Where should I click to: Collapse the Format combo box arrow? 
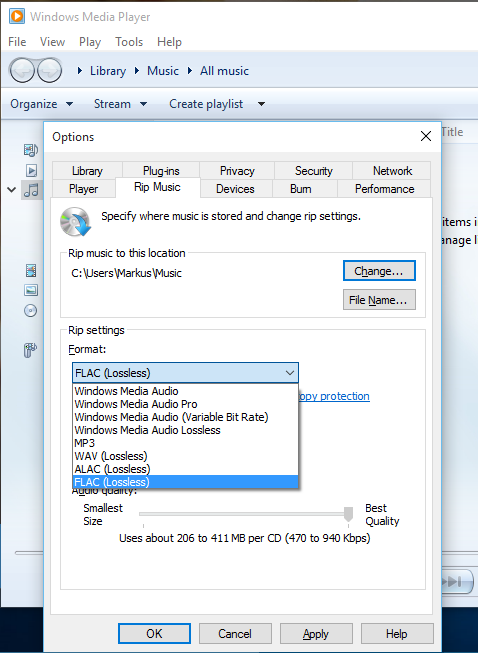click(290, 373)
